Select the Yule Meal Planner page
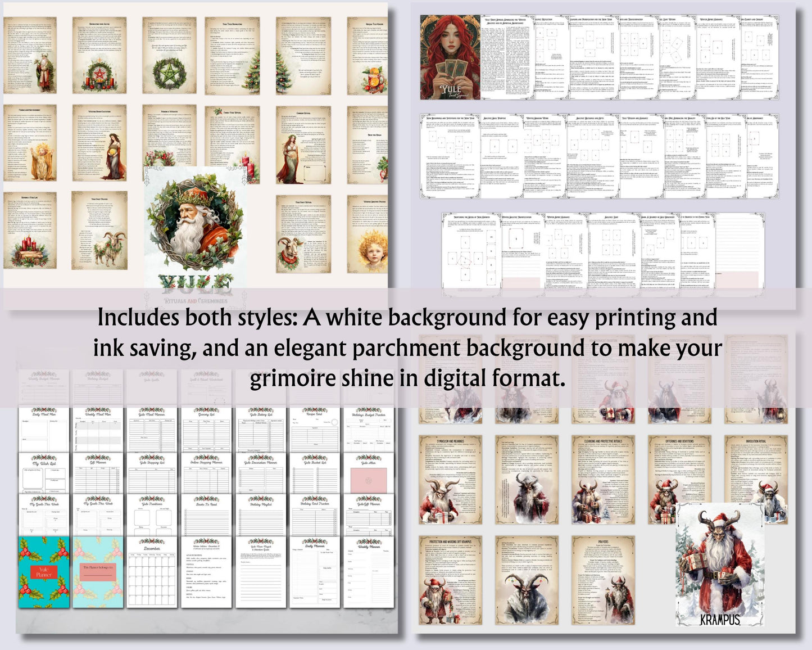 tap(152, 429)
